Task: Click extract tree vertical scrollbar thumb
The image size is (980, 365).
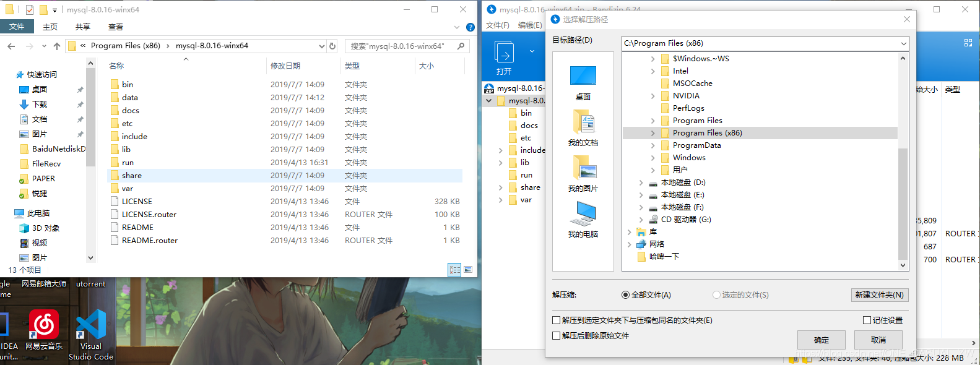Action: point(903,204)
